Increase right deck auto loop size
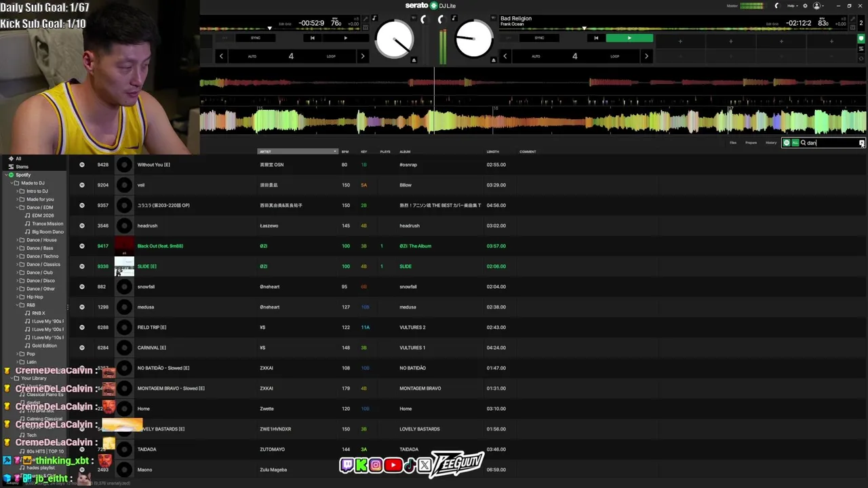The height and width of the screenshot is (488, 868). 646,56
